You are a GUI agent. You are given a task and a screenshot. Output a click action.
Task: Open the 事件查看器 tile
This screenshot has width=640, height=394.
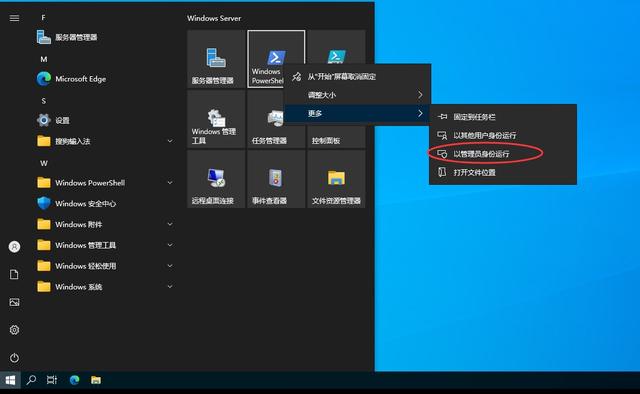(x=276, y=179)
